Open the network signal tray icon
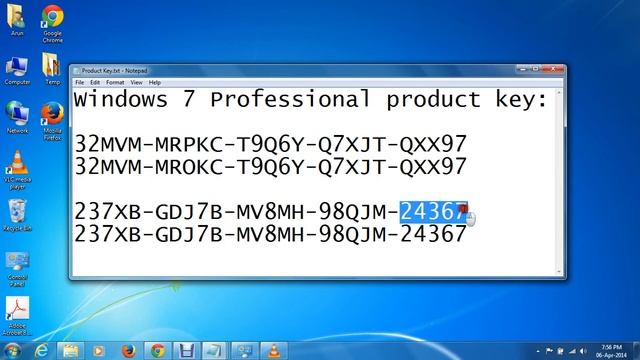Image resolution: width=640 pixels, height=360 pixels. tap(572, 351)
